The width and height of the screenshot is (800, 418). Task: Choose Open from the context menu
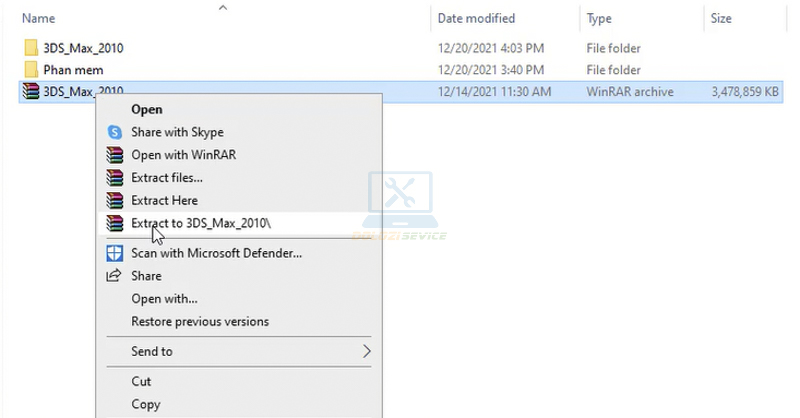click(x=147, y=109)
